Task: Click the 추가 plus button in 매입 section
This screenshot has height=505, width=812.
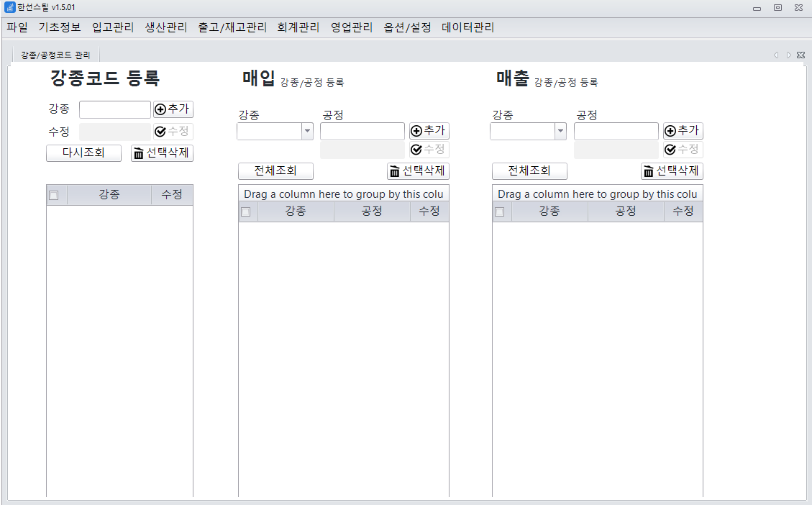Action: (x=429, y=130)
